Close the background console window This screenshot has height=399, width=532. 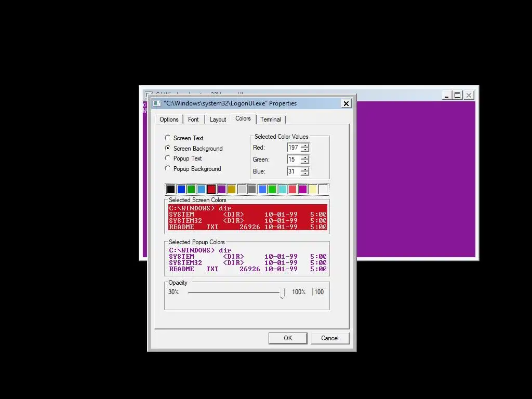469,96
